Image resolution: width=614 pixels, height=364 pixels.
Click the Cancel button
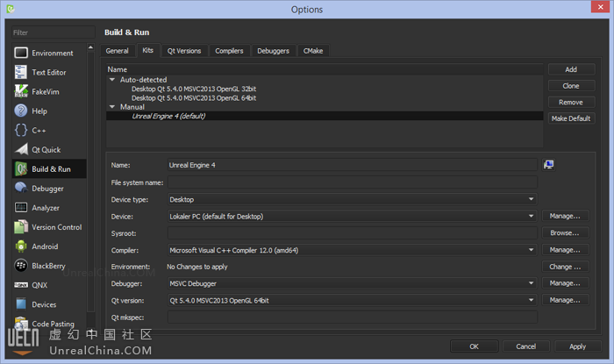click(x=526, y=346)
